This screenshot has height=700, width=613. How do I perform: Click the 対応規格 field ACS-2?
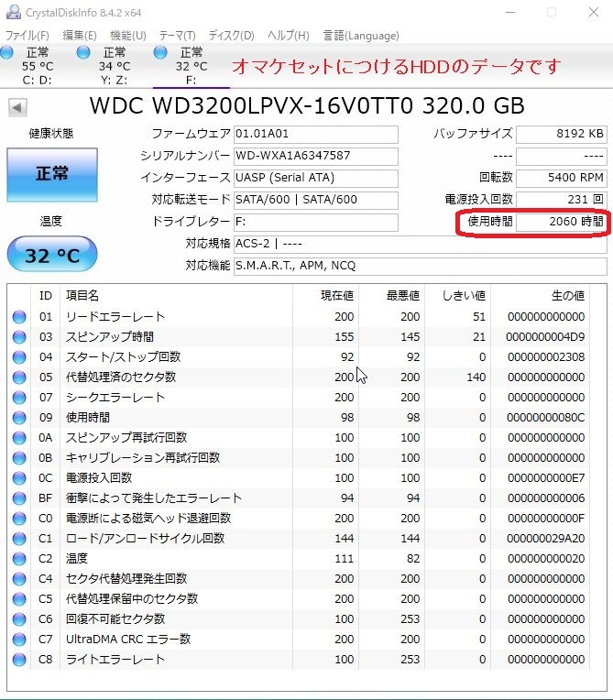click(x=421, y=245)
